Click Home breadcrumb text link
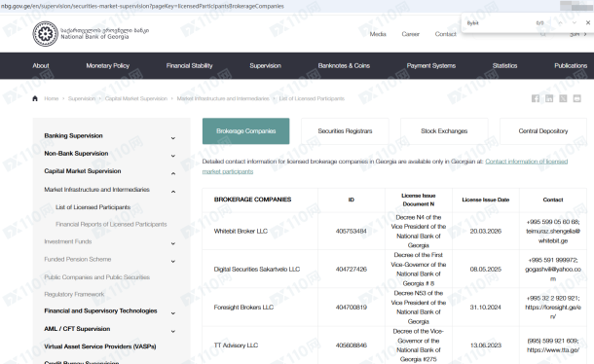Screen dimensions: 594x364 [x=52, y=98]
